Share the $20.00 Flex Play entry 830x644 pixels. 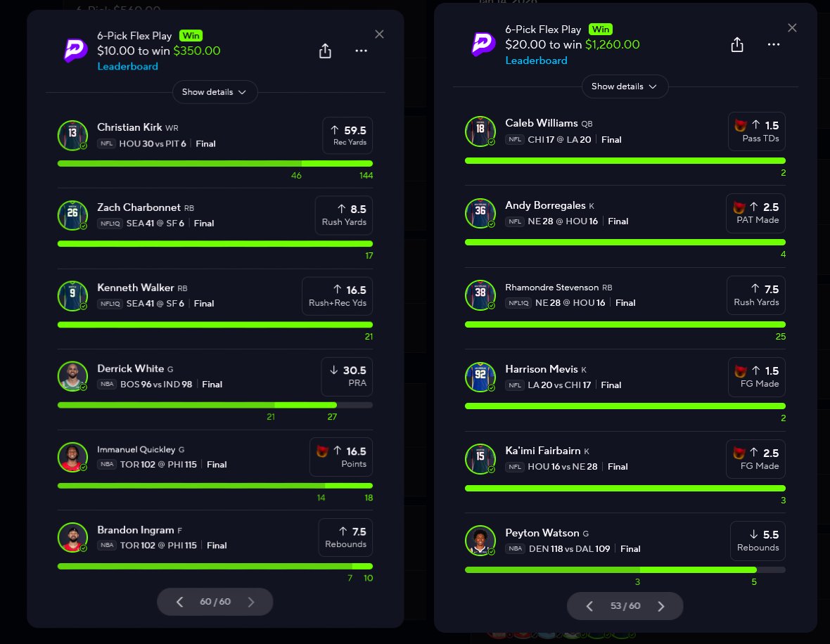(x=737, y=45)
